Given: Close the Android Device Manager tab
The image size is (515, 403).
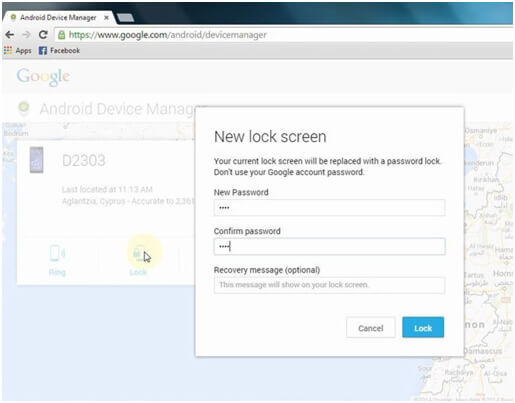Looking at the screenshot, I should tap(106, 17).
